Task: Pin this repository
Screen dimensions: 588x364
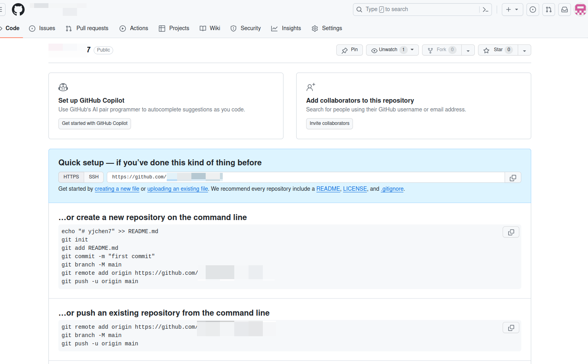Action: (x=349, y=50)
